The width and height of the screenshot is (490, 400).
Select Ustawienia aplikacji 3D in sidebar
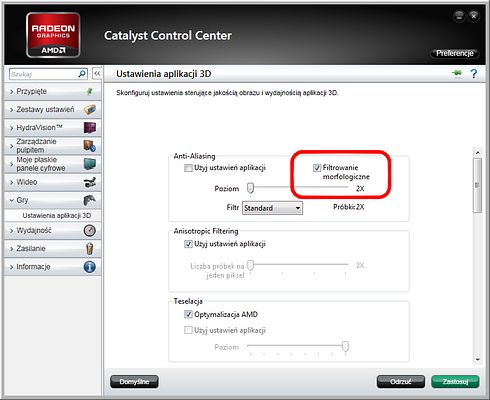click(56, 215)
